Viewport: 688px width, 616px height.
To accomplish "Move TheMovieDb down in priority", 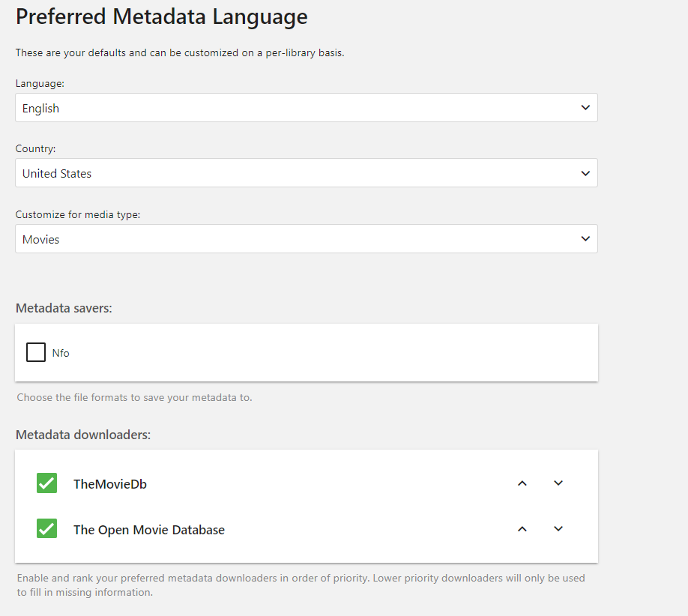I will tap(558, 483).
